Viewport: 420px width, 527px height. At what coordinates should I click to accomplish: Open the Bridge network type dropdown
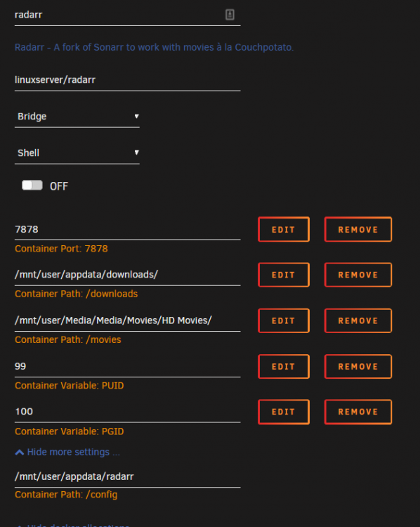(77, 117)
